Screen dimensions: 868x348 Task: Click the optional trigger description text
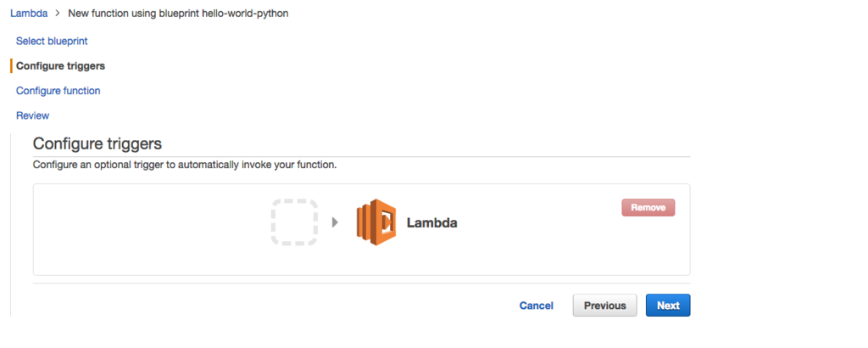[x=185, y=165]
